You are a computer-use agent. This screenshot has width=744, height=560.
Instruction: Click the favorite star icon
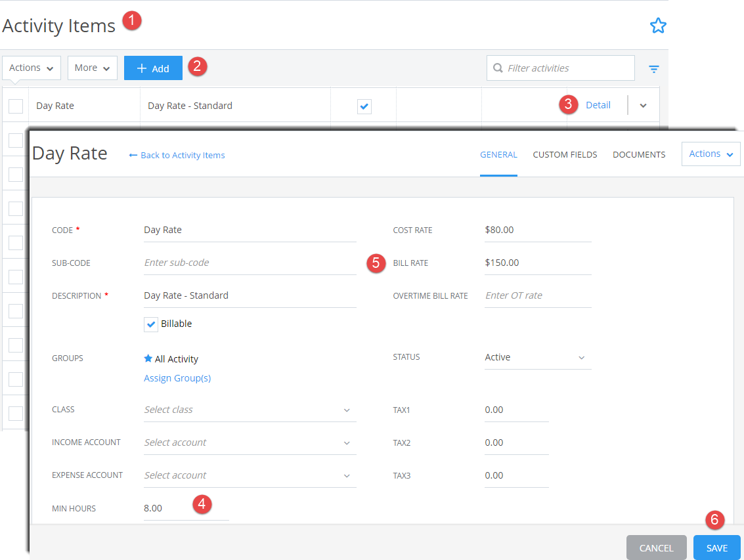[658, 26]
